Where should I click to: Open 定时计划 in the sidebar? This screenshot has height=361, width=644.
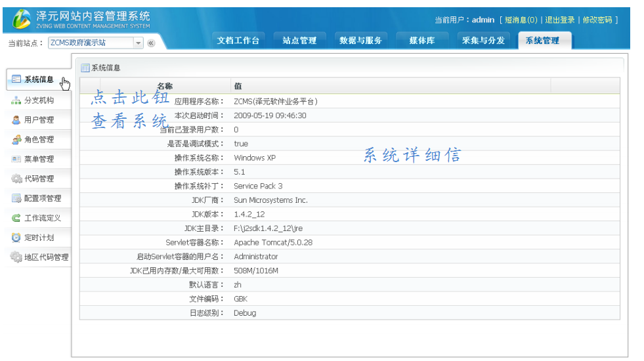[39, 238]
